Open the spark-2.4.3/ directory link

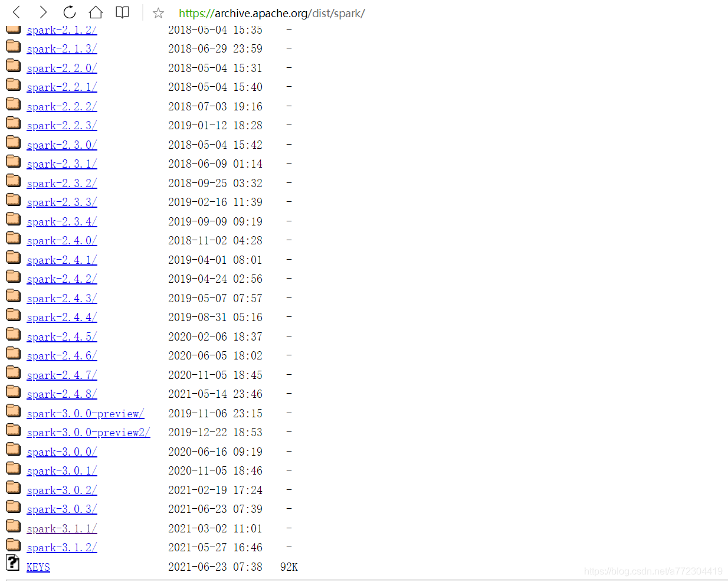tap(62, 299)
